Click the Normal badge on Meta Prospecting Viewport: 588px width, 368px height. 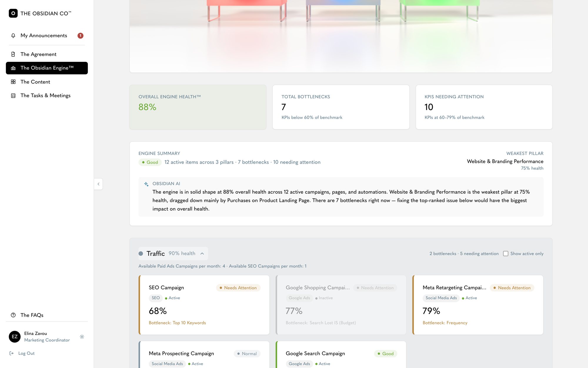tap(247, 354)
